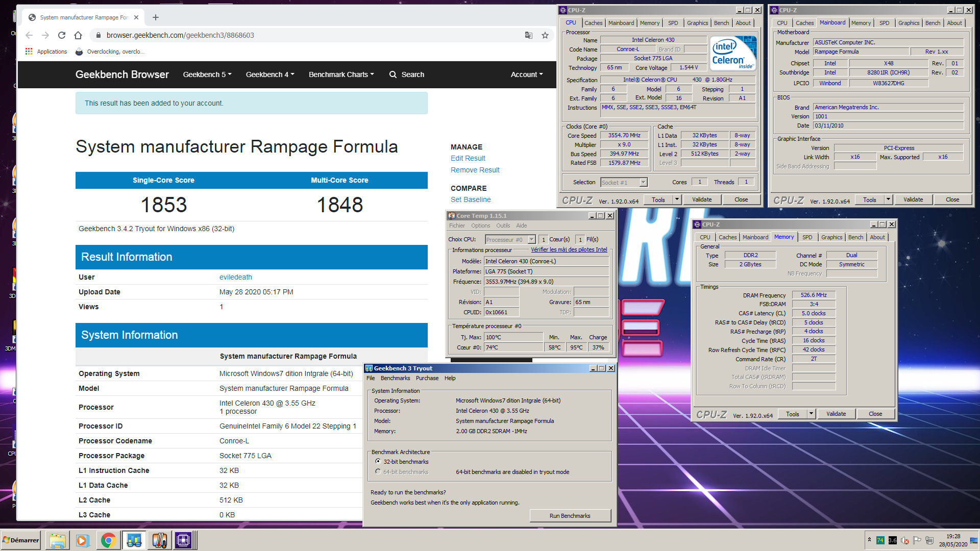980x551 pixels.
Task: Bookmark this page with the star
Action: [x=545, y=35]
